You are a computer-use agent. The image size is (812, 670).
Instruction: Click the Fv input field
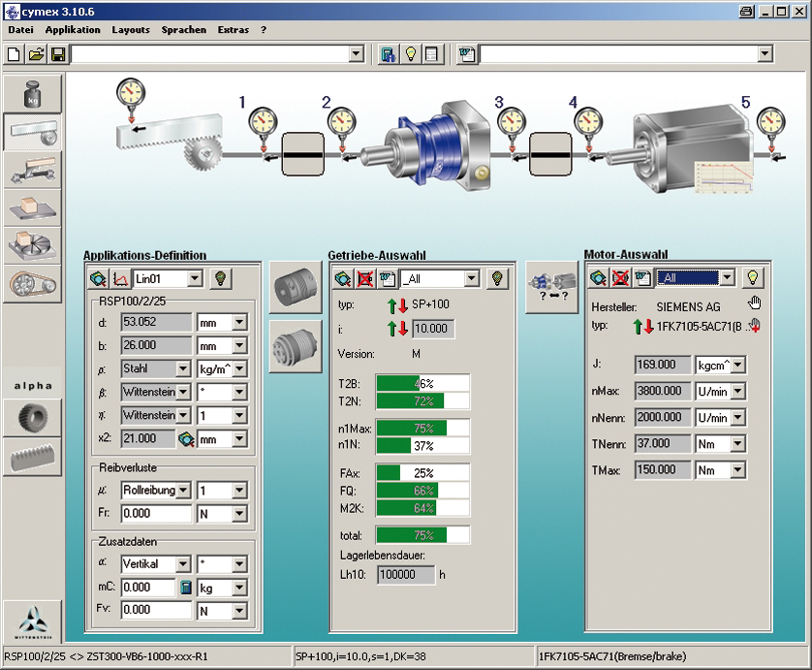(156, 610)
